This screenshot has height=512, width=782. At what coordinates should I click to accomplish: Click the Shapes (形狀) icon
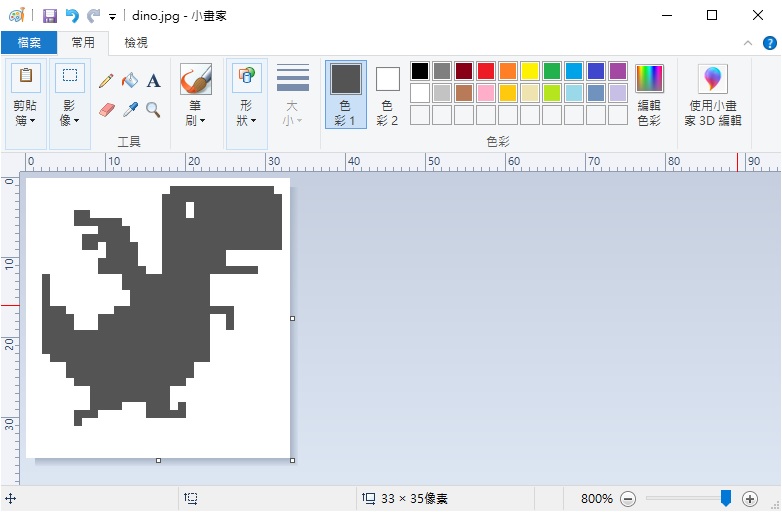(x=247, y=76)
